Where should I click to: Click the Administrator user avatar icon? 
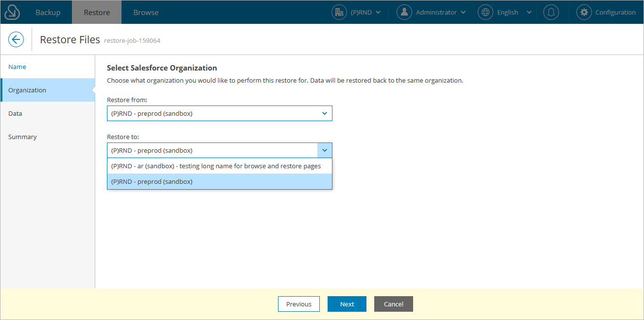(x=404, y=12)
